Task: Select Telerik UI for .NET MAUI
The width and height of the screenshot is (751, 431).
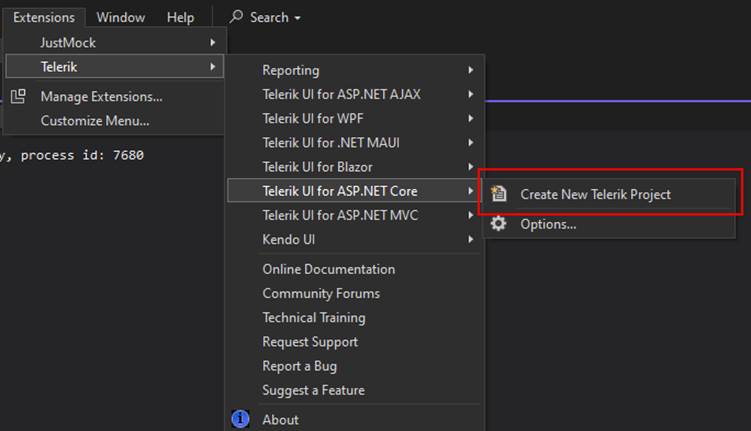Action: [354, 143]
